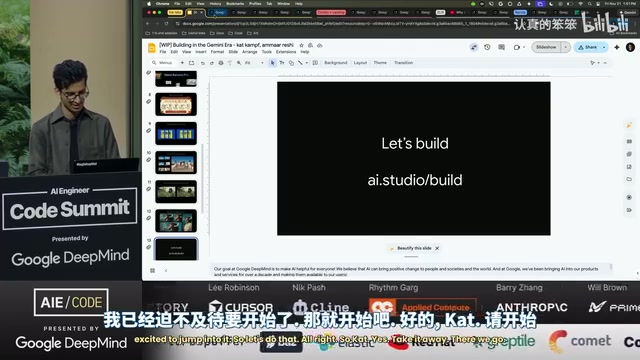Open the pointer mode dropdown at toolbar right
Viewport: 640px width, 360px height.
pyautogui.click(x=595, y=63)
